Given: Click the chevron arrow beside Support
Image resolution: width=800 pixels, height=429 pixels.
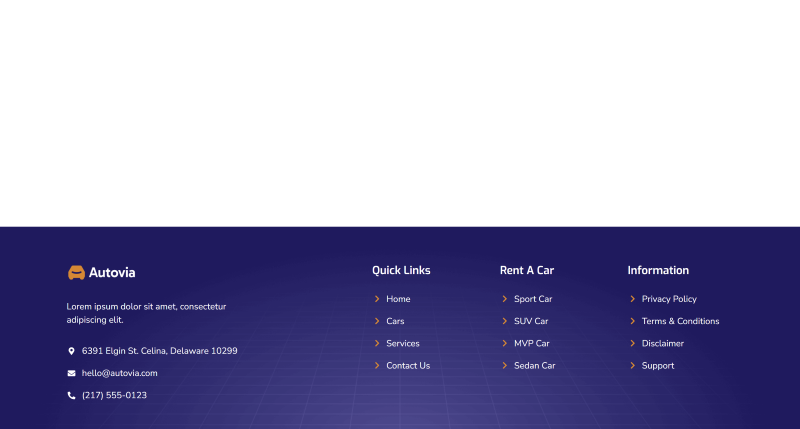Looking at the screenshot, I should tap(633, 366).
